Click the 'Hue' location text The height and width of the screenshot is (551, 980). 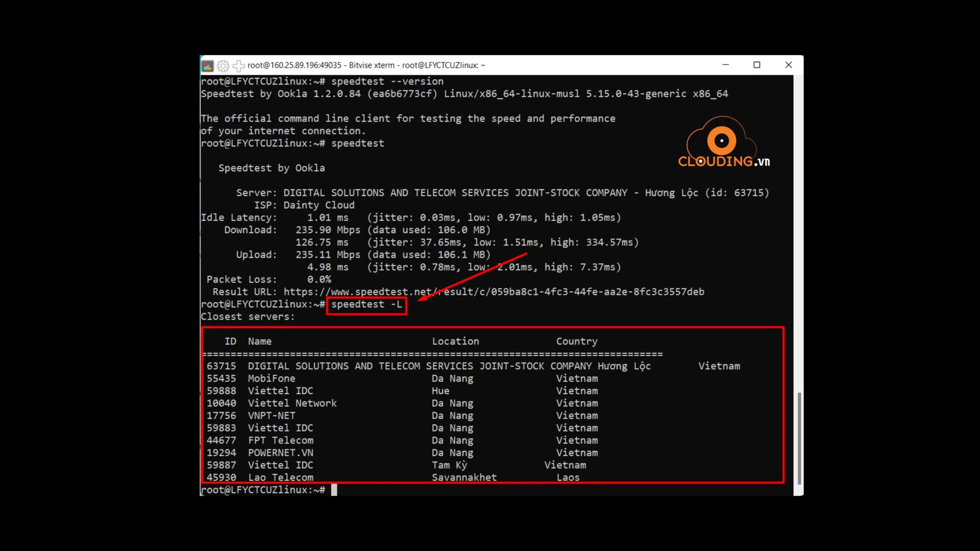tap(441, 391)
